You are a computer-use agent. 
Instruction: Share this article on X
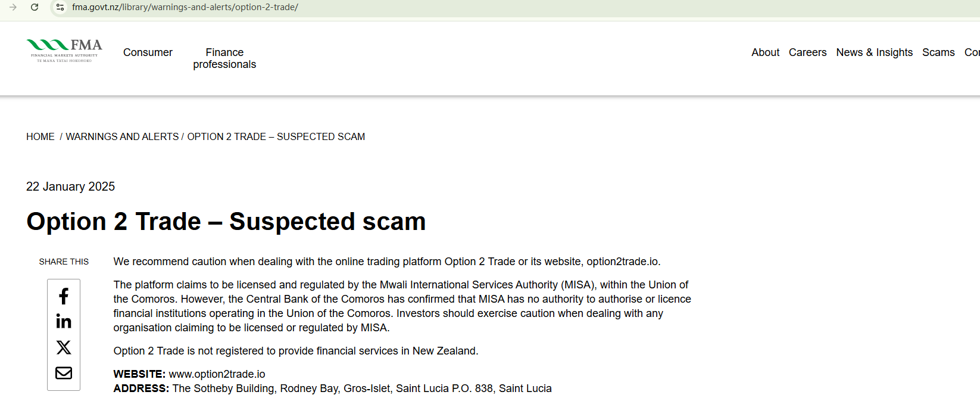64,347
